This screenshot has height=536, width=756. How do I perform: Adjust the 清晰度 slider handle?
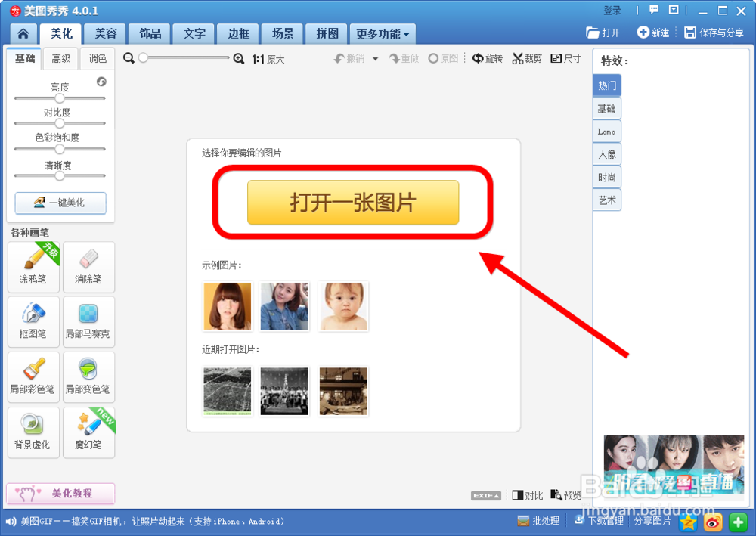click(x=59, y=176)
